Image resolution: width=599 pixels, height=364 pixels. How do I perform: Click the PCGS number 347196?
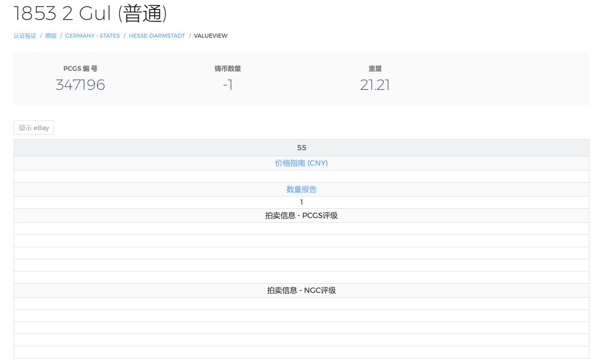tap(80, 85)
